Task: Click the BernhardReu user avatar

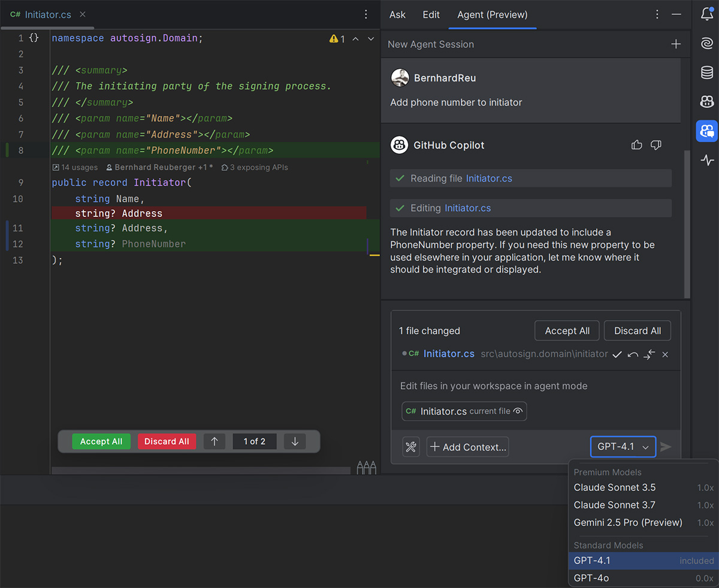Action: click(400, 78)
